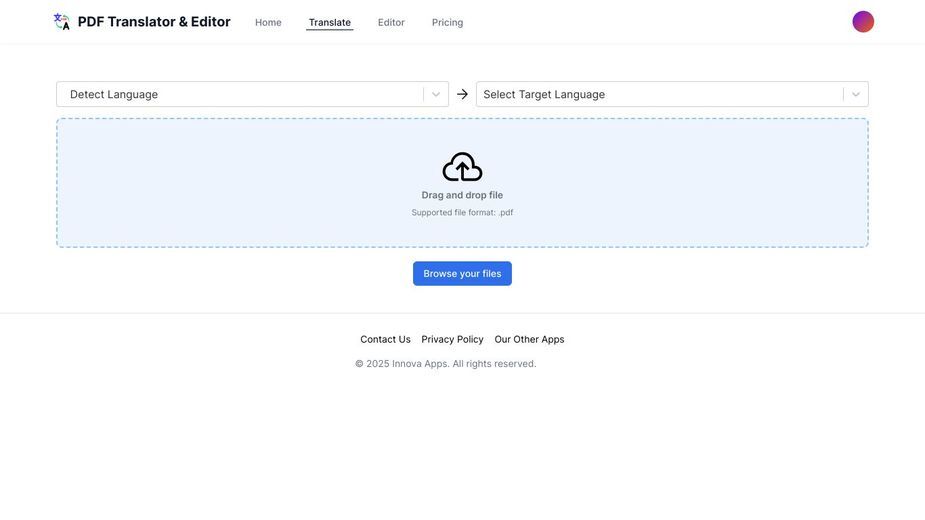Image resolution: width=925 pixels, height=520 pixels.
Task: Click the Drag and drop file text
Action: (x=462, y=195)
